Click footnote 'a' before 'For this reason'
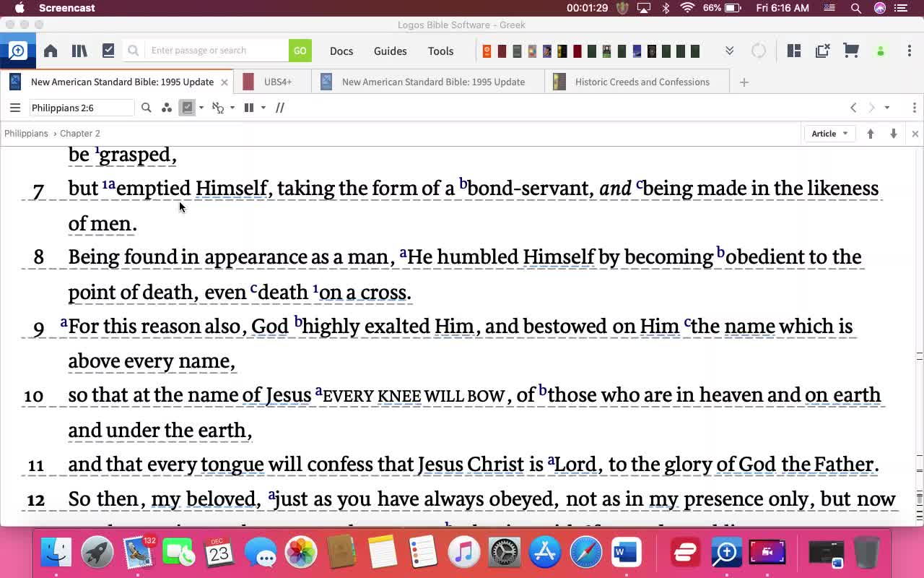Viewport: 924px width, 578px height. (64, 322)
